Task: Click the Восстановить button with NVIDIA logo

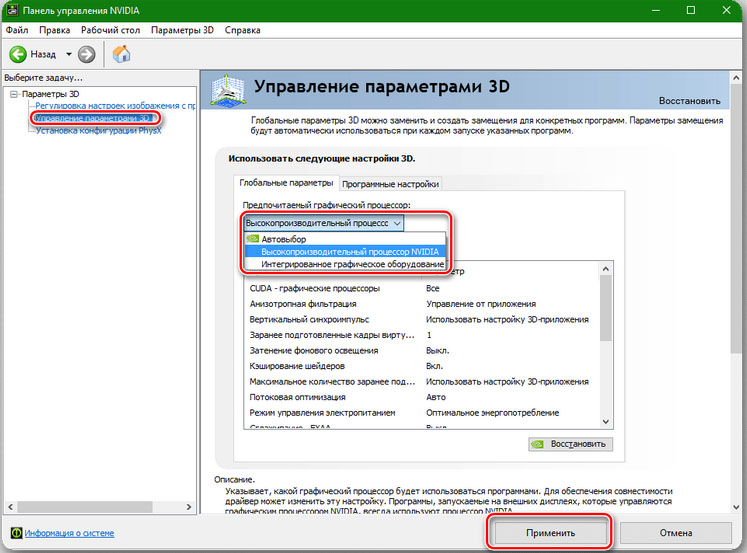Action: [x=571, y=444]
